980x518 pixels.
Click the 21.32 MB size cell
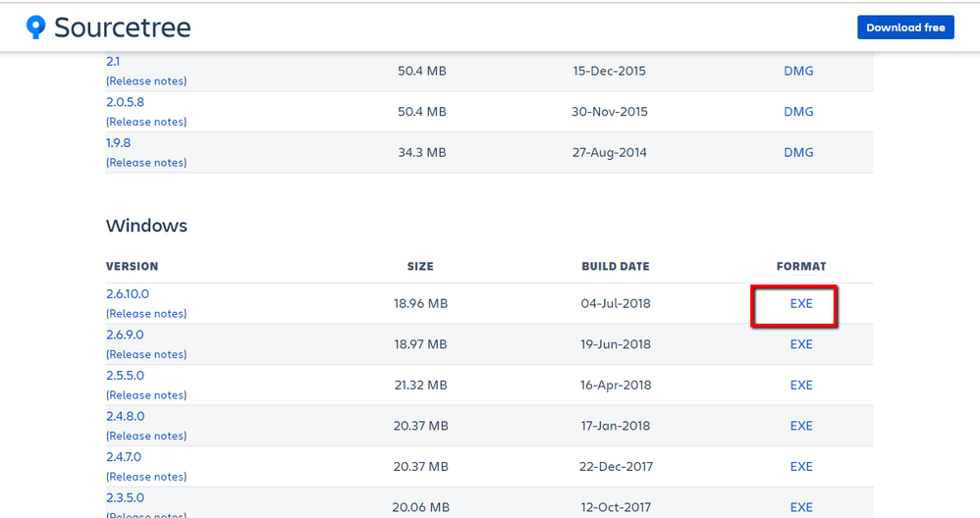(x=420, y=386)
